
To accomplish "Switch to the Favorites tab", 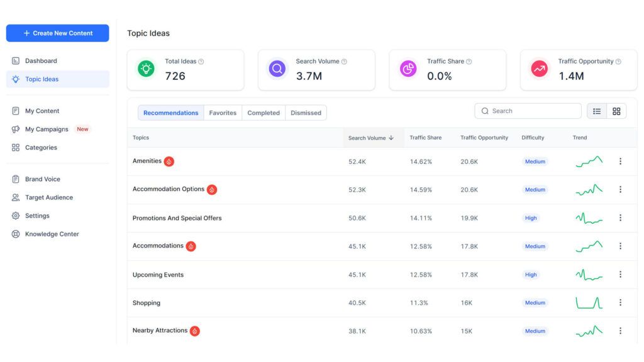I will 223,113.
